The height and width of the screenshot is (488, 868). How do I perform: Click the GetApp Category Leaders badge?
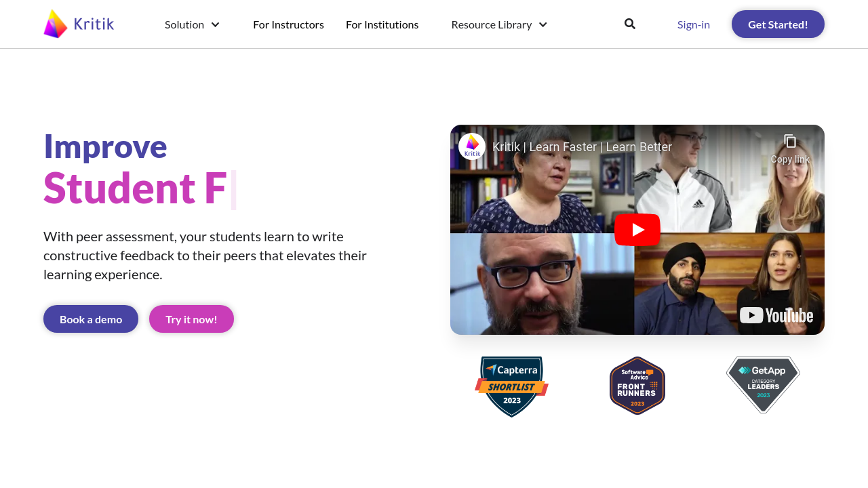point(763,384)
